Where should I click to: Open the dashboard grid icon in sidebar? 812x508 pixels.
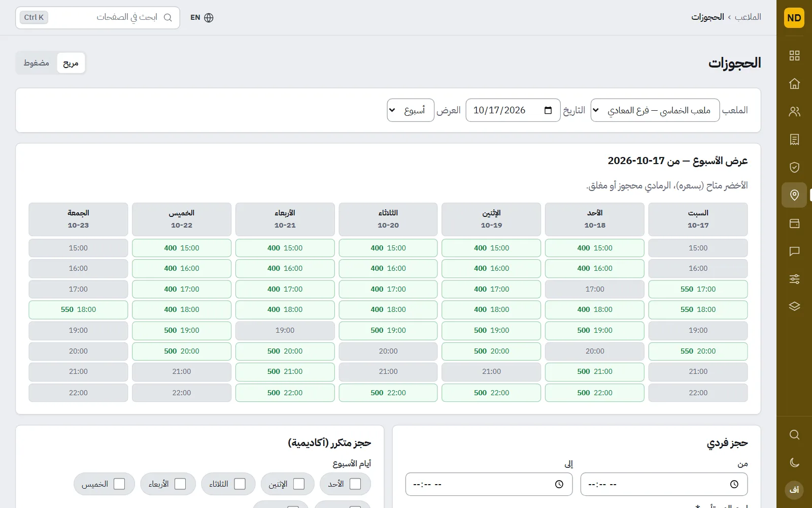794,55
